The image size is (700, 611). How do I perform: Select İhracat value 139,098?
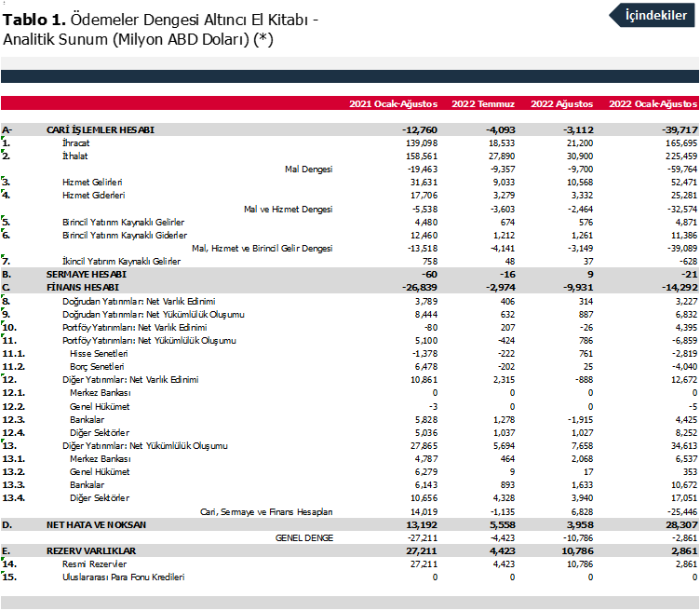422,143
